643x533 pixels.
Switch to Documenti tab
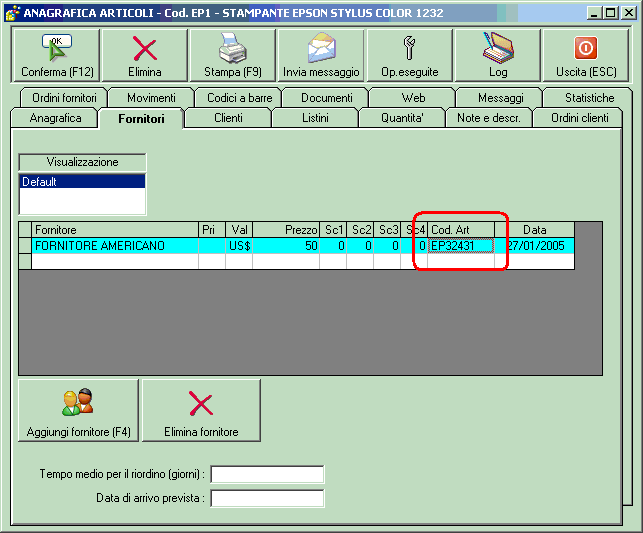coord(327,98)
